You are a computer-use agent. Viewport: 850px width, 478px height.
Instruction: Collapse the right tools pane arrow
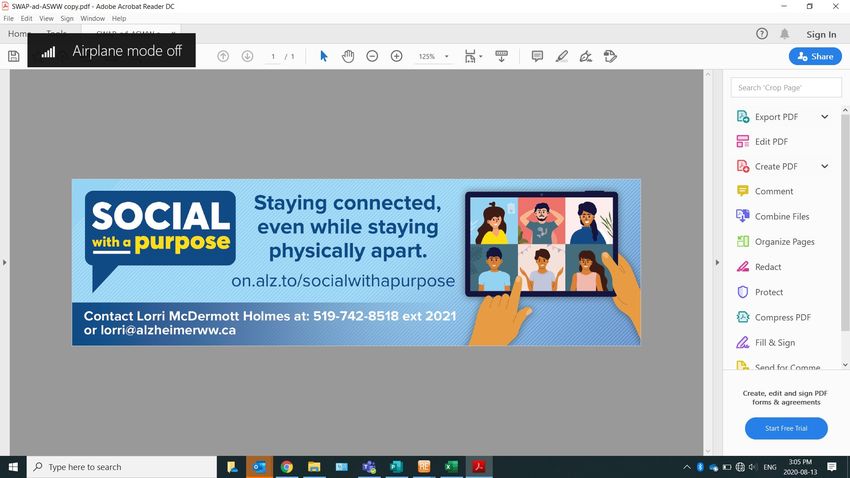pyautogui.click(x=717, y=262)
